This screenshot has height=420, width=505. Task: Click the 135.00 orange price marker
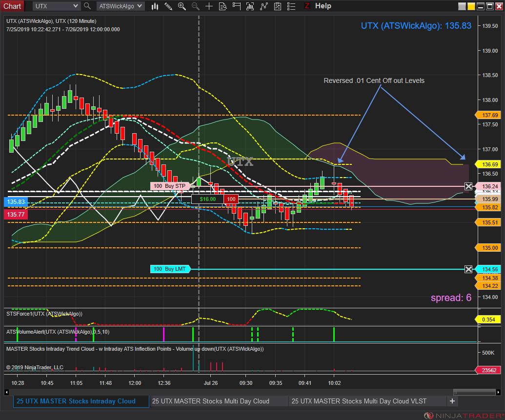pos(489,248)
